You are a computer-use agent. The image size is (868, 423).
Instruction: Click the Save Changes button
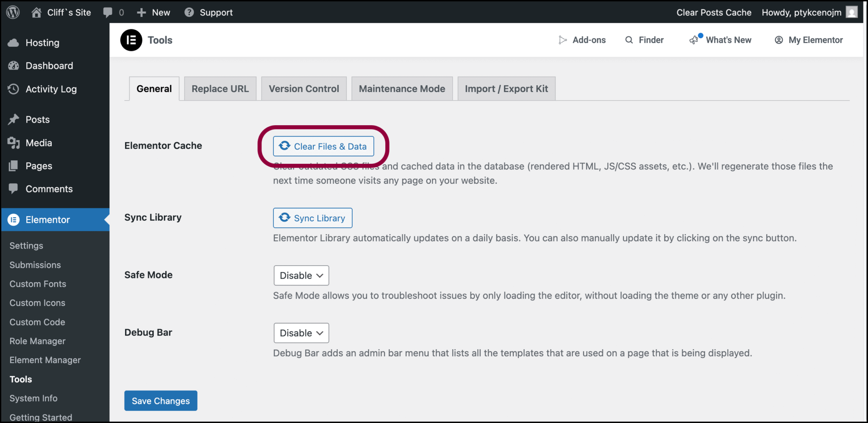[x=161, y=401]
